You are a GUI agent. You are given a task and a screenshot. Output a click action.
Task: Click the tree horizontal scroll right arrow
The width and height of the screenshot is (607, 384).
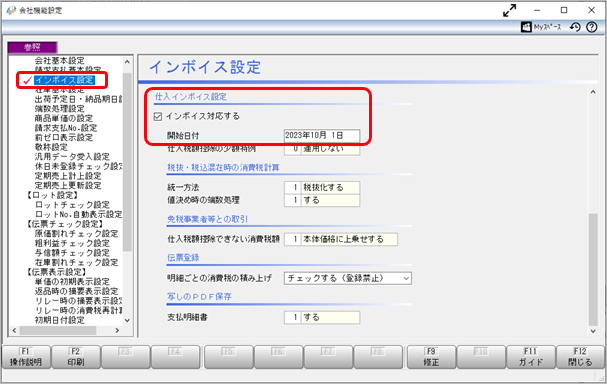click(117, 331)
